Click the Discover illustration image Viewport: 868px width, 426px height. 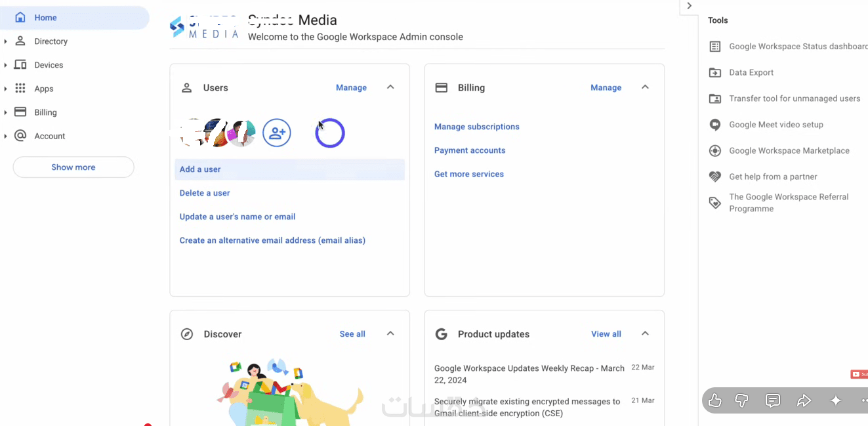289,392
